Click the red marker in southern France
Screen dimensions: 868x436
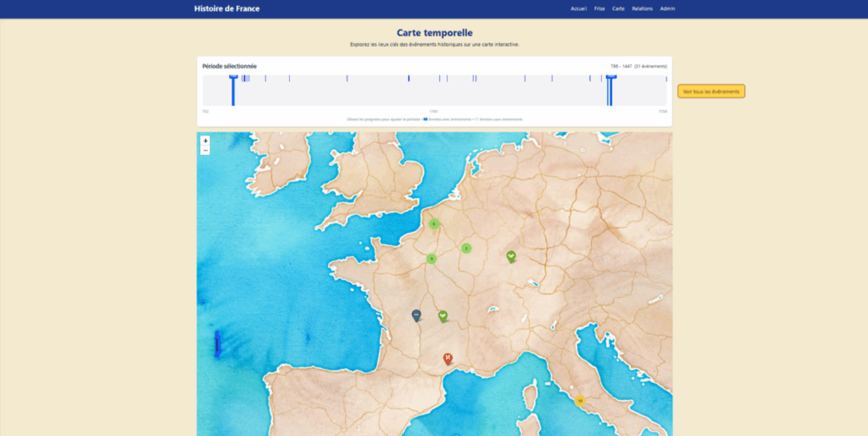448,359
